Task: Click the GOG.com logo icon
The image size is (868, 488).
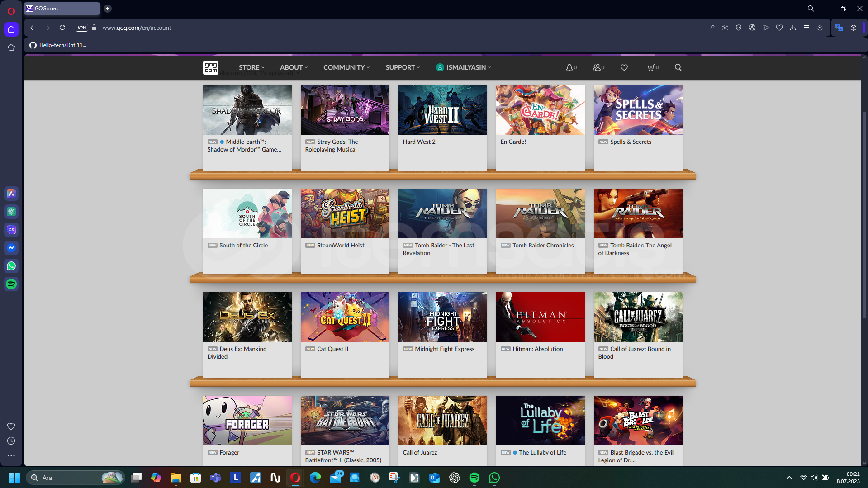Action: tap(211, 67)
